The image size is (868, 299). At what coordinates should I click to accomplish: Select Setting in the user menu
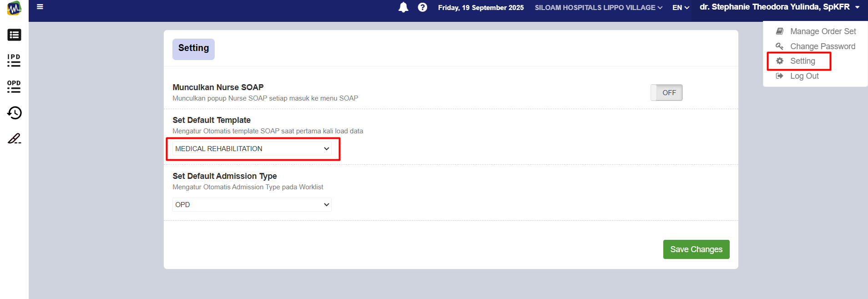pyautogui.click(x=802, y=61)
